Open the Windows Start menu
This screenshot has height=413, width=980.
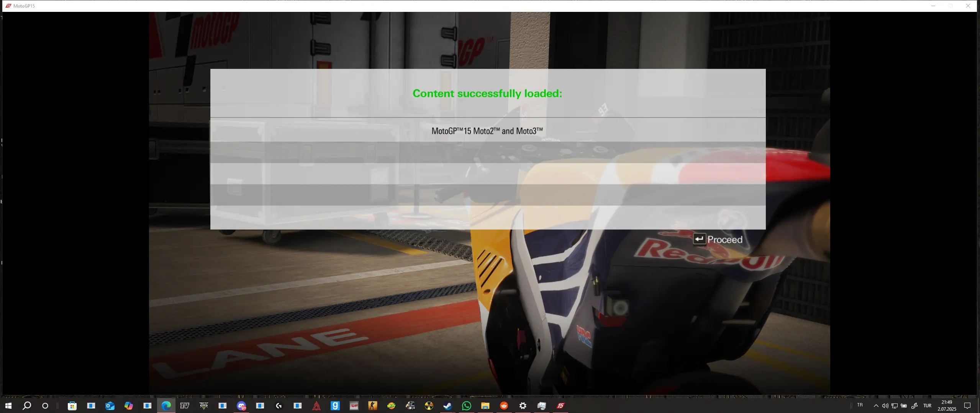point(8,406)
